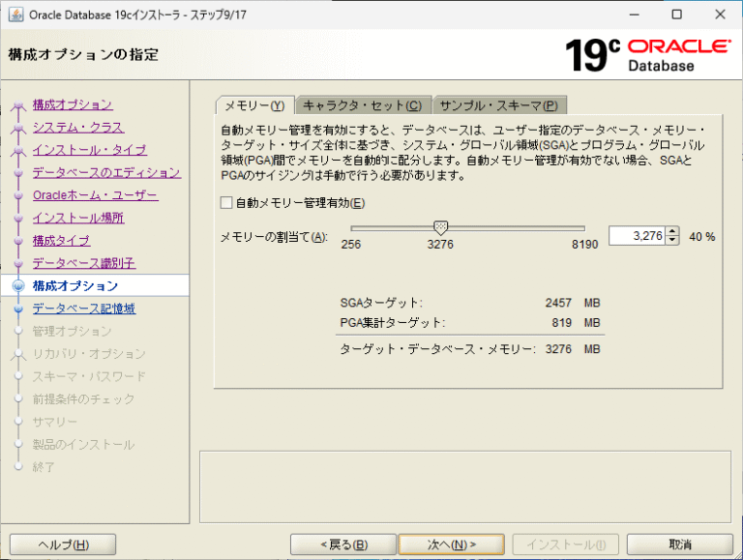743x560 pixels.
Task: Switch to the メモリー tab
Action: [255, 105]
